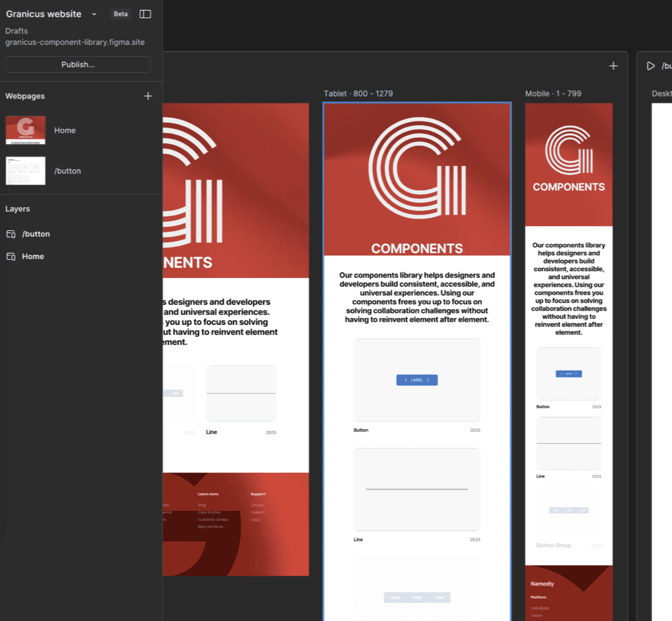
Task: Click the play preview icon for /button page
Action: tap(651, 66)
